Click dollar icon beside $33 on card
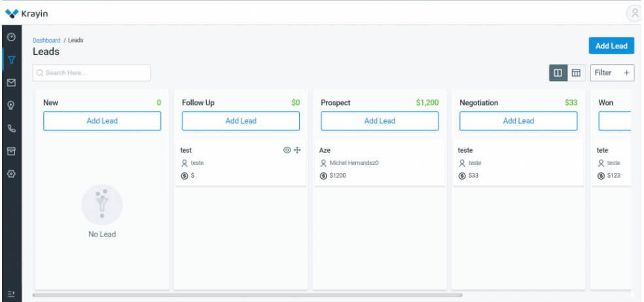This screenshot has width=644, height=302. (x=462, y=176)
